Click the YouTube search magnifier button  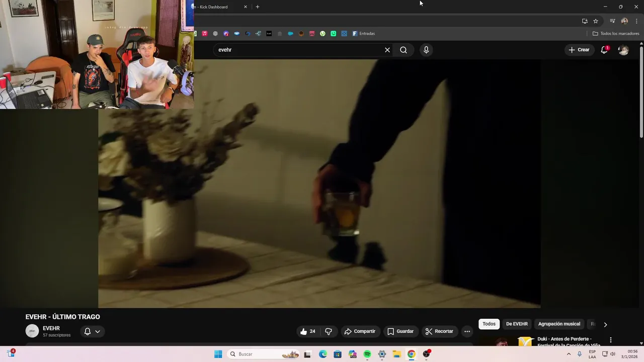(x=404, y=50)
